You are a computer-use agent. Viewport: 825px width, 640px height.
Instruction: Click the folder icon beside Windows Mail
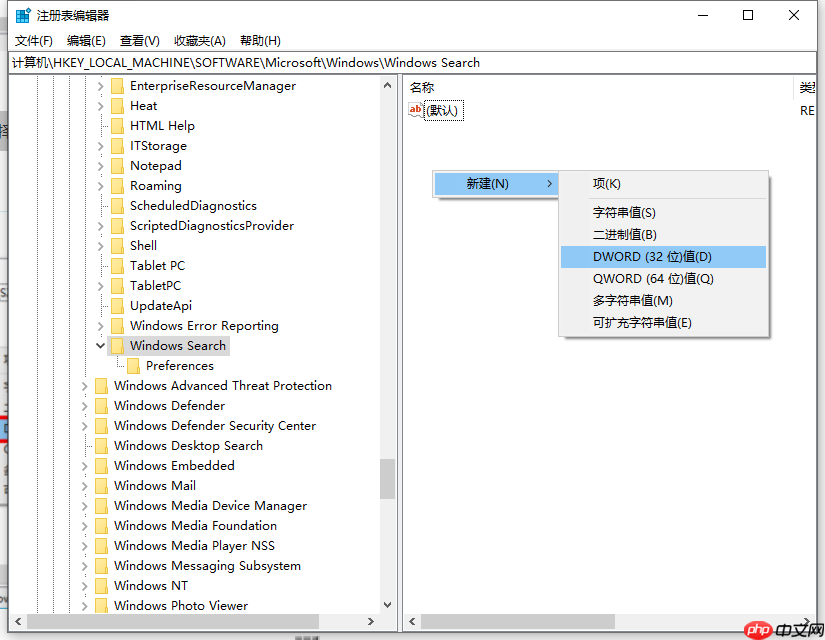click(x=102, y=486)
